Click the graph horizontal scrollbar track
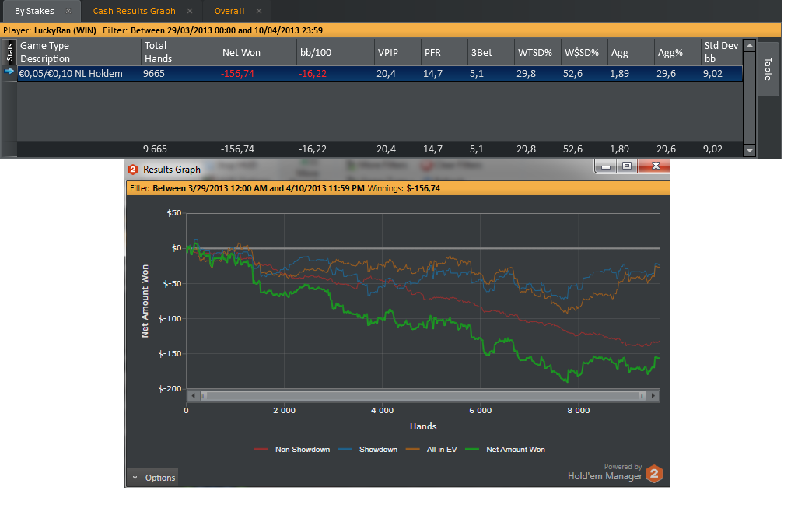This screenshot has height=529, width=812. click(x=422, y=396)
